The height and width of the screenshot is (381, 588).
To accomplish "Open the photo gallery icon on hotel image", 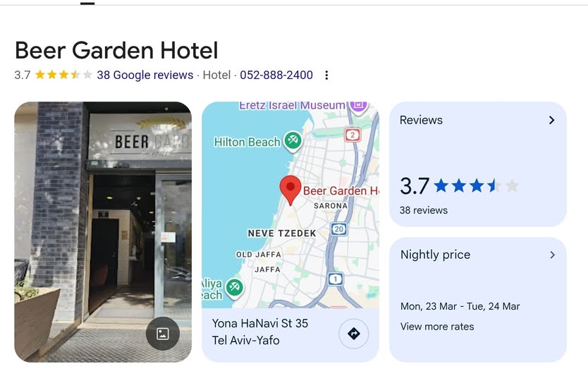I will [x=162, y=333].
